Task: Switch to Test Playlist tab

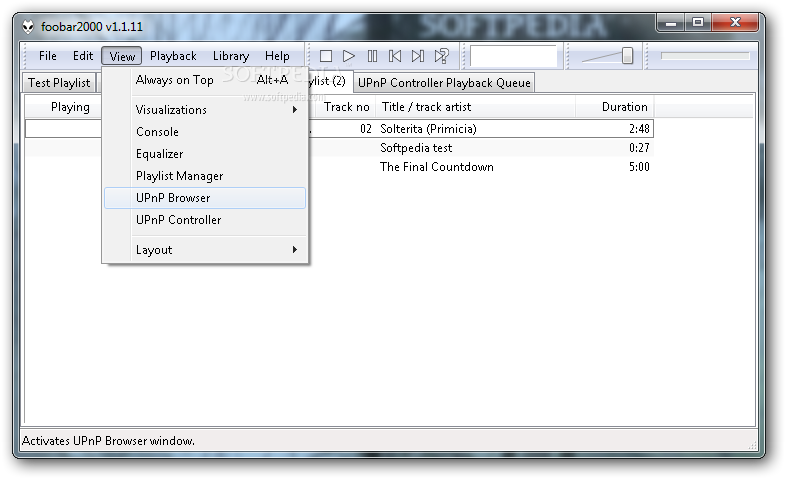Action: pyautogui.click(x=59, y=83)
